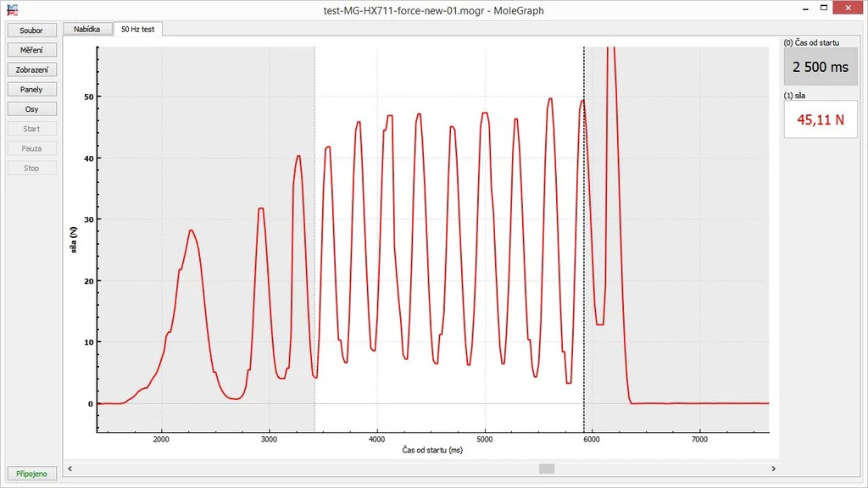The height and width of the screenshot is (488, 868).
Task: Click the Pauza button
Action: coord(31,148)
